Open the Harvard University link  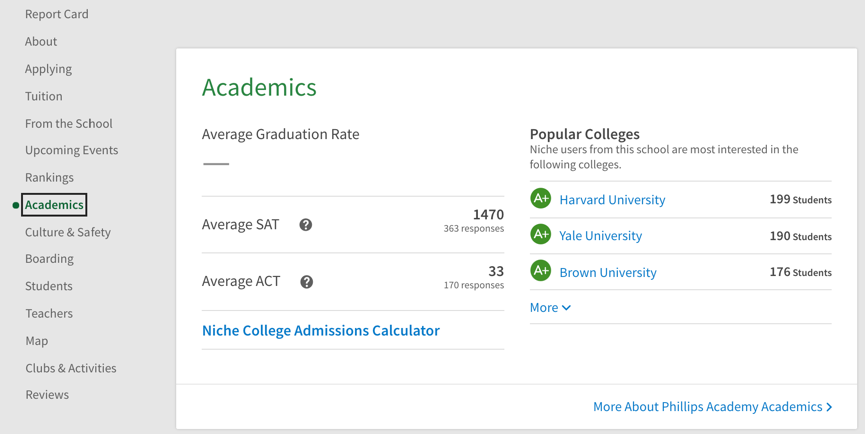(612, 200)
